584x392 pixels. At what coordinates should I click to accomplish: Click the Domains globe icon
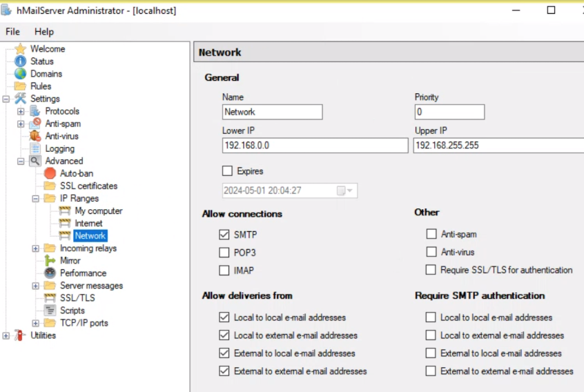coord(21,74)
